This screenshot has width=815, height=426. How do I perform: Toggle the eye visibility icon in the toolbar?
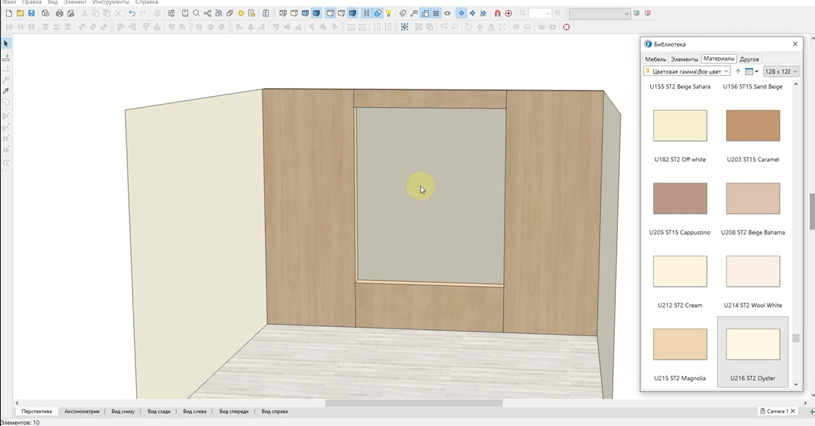click(447, 13)
